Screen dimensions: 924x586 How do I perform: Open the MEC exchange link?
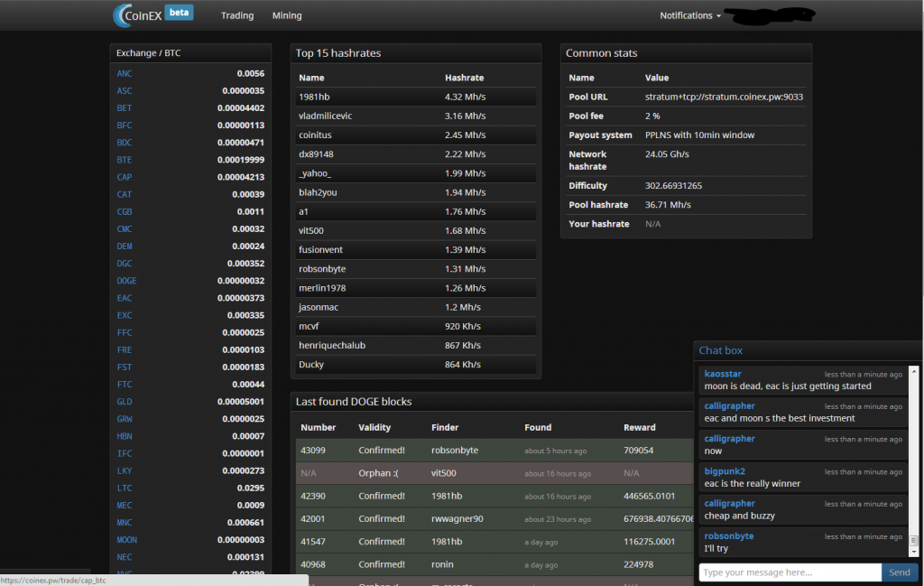[125, 506]
